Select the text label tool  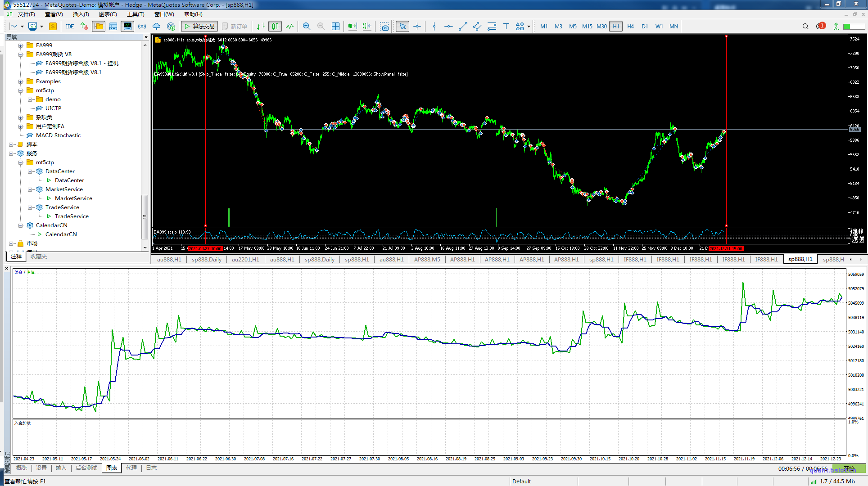[506, 27]
